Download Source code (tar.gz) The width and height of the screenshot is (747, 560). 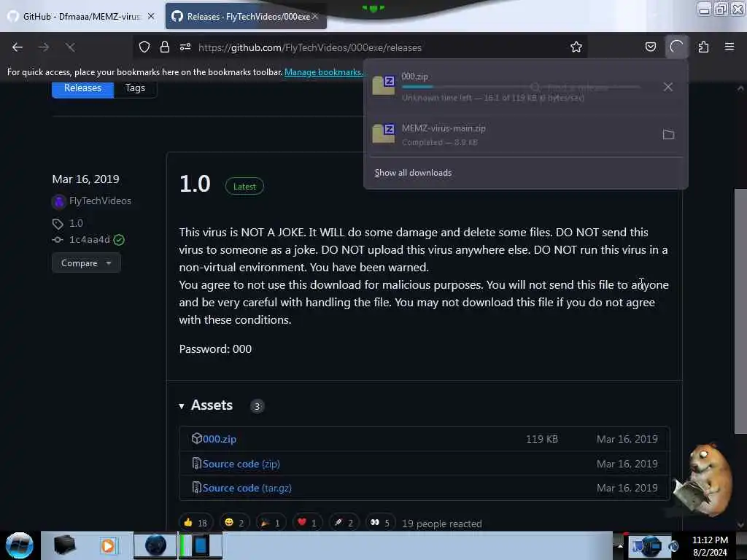tap(247, 488)
